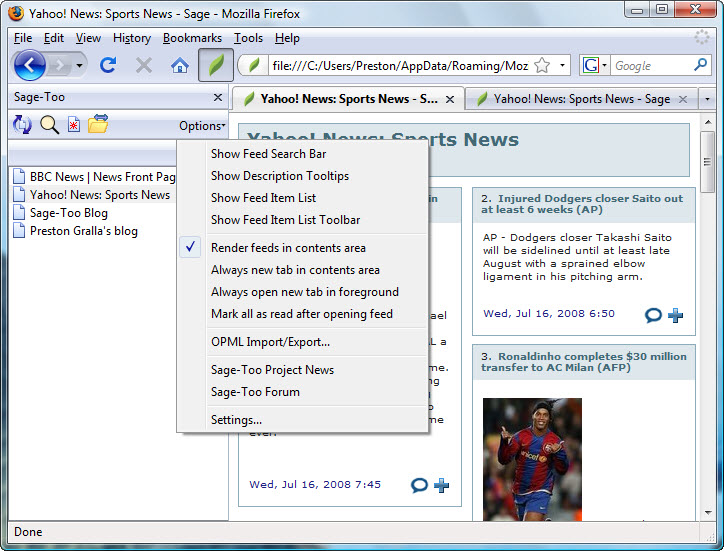724x551 pixels.
Task: Open the list all tabs dropdown arrow
Action: tap(707, 99)
